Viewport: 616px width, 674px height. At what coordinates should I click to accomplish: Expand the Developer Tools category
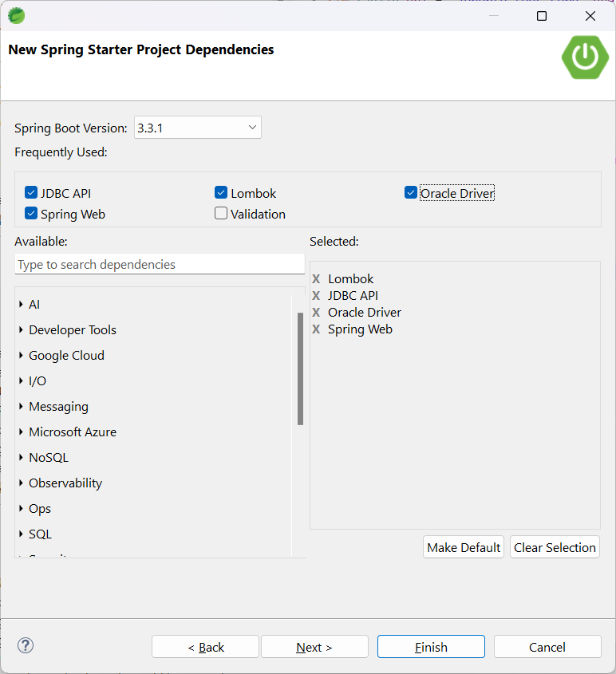tap(21, 329)
